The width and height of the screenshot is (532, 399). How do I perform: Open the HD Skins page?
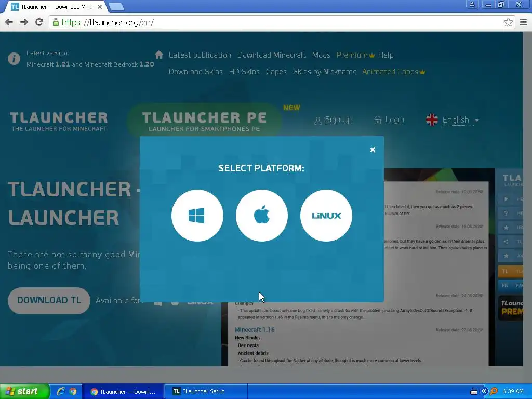click(x=244, y=72)
